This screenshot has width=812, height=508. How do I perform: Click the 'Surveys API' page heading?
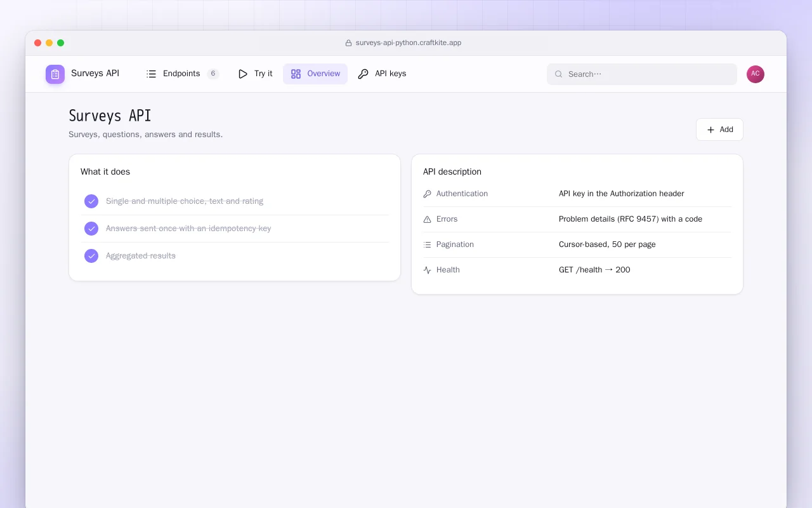click(x=110, y=116)
